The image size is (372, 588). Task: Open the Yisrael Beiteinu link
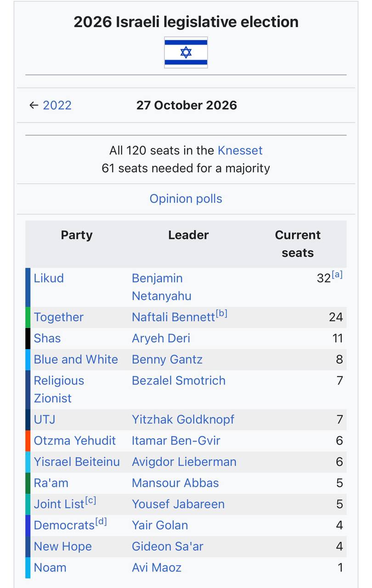(77, 462)
